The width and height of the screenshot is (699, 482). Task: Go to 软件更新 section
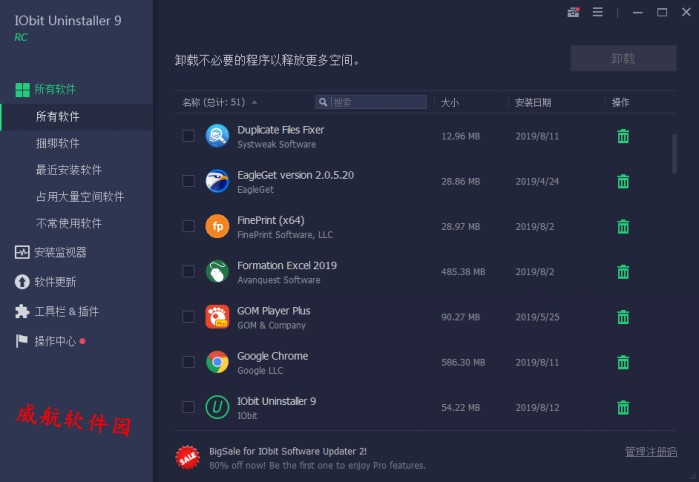[x=55, y=282]
